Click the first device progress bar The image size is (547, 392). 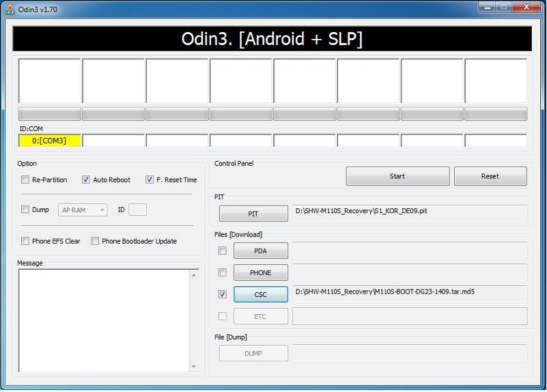tap(50, 114)
